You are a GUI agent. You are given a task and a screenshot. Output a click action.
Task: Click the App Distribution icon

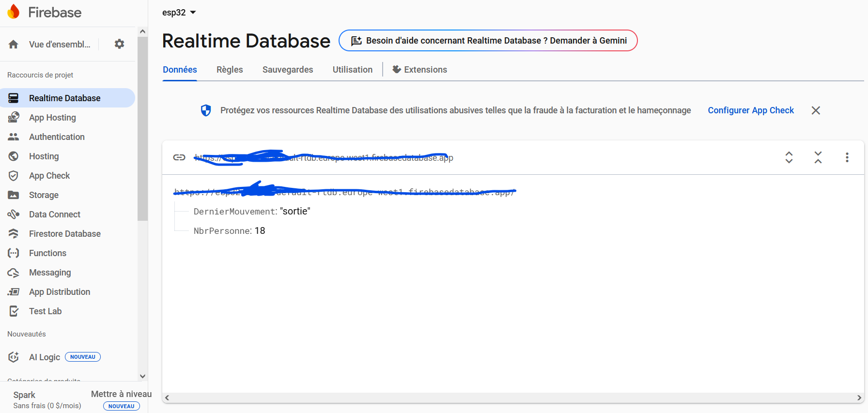(x=14, y=292)
